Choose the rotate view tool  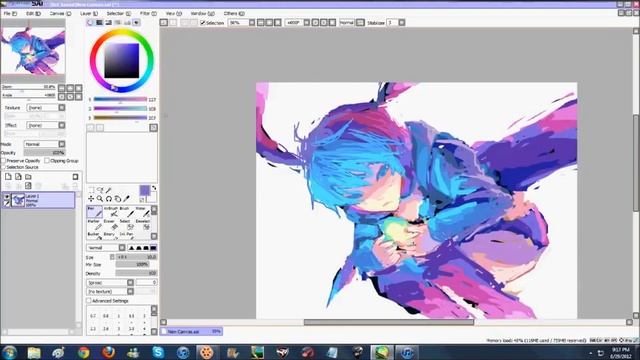pos(109,199)
